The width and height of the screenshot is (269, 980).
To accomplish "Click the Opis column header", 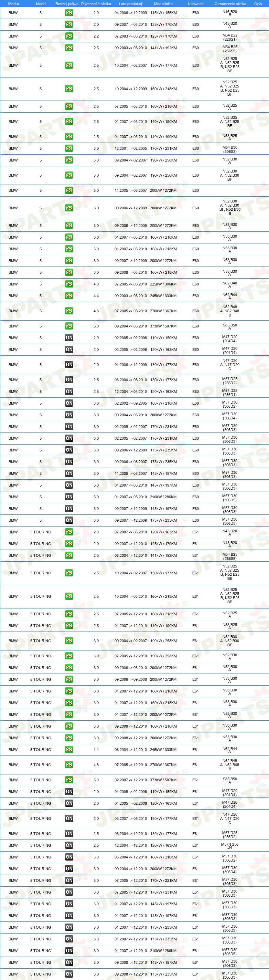I will click(x=258, y=4).
